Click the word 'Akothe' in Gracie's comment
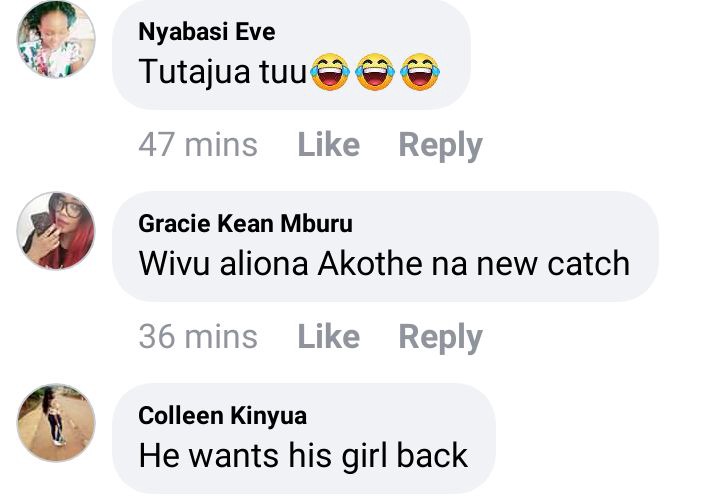This screenshot has height=504, width=720. (x=371, y=264)
